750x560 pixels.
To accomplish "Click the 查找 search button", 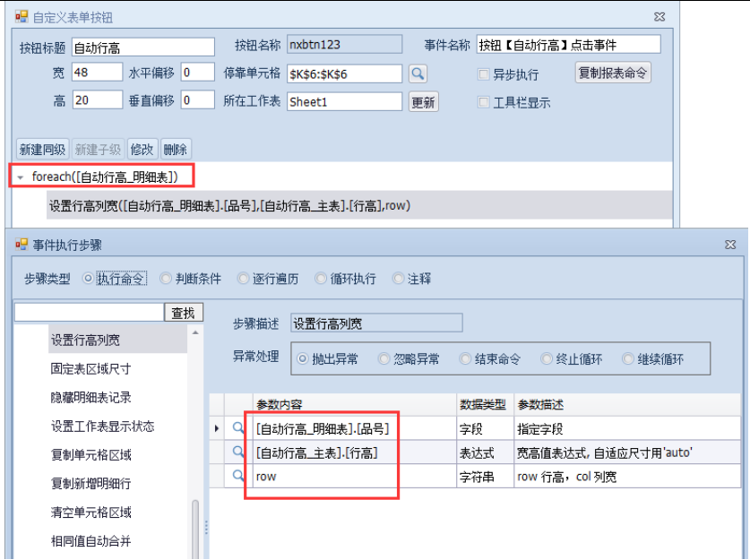I will pyautogui.click(x=184, y=312).
